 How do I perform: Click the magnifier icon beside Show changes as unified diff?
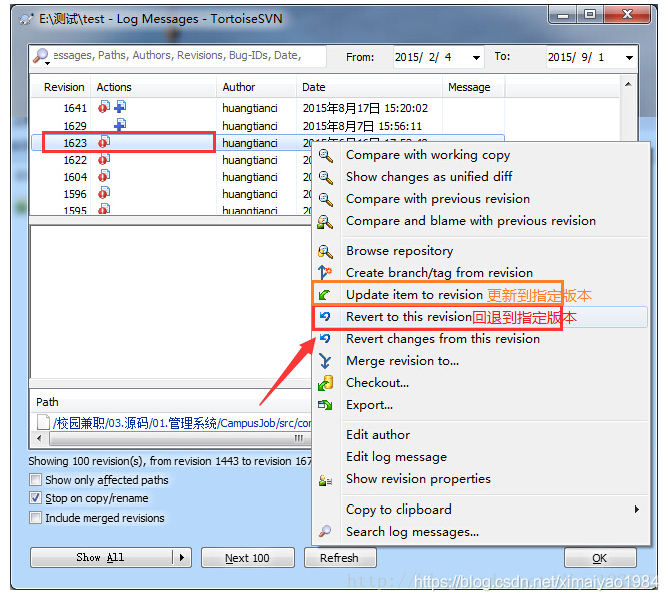(x=326, y=177)
